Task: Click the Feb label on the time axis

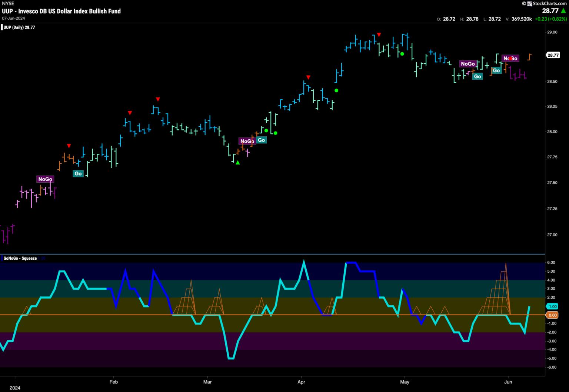Action: click(x=113, y=382)
